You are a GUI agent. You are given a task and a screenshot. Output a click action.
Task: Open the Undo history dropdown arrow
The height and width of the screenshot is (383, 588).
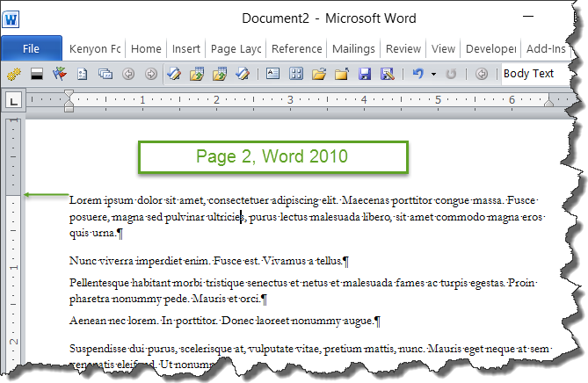click(x=433, y=74)
